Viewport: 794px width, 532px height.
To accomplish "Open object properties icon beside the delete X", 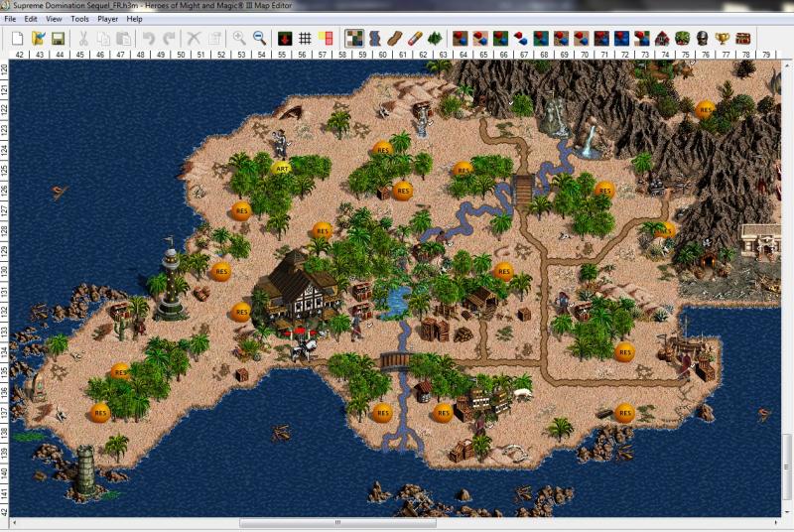I will [214, 39].
